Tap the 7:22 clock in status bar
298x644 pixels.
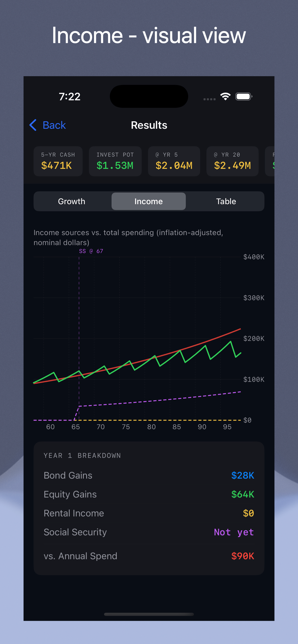[x=70, y=97]
